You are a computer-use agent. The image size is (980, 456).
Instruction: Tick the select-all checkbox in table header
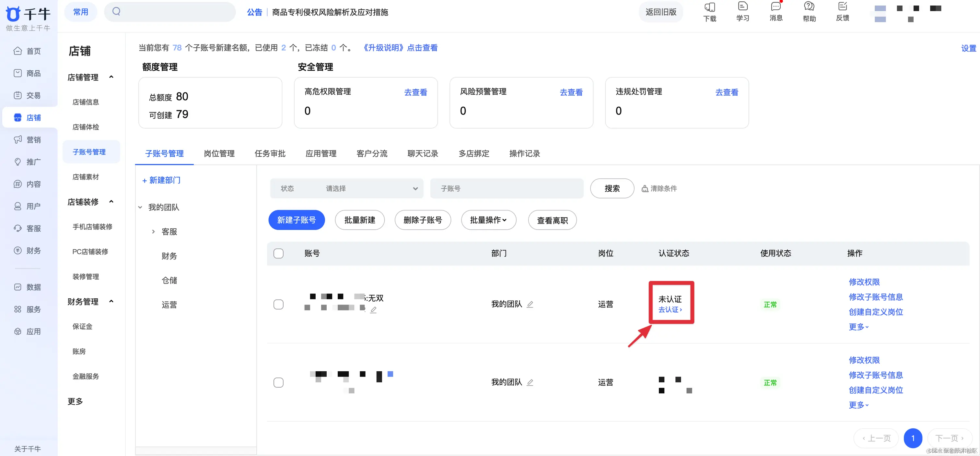278,254
